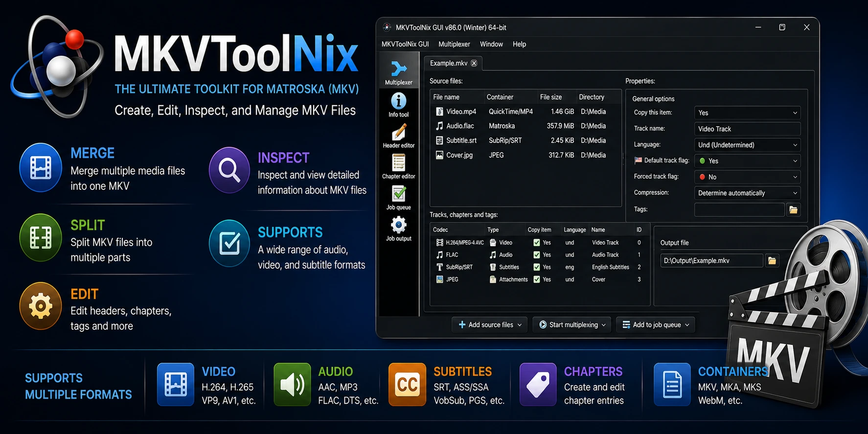This screenshot has height=434, width=868.
Task: Select the English Subtitles track name
Action: coord(610,267)
